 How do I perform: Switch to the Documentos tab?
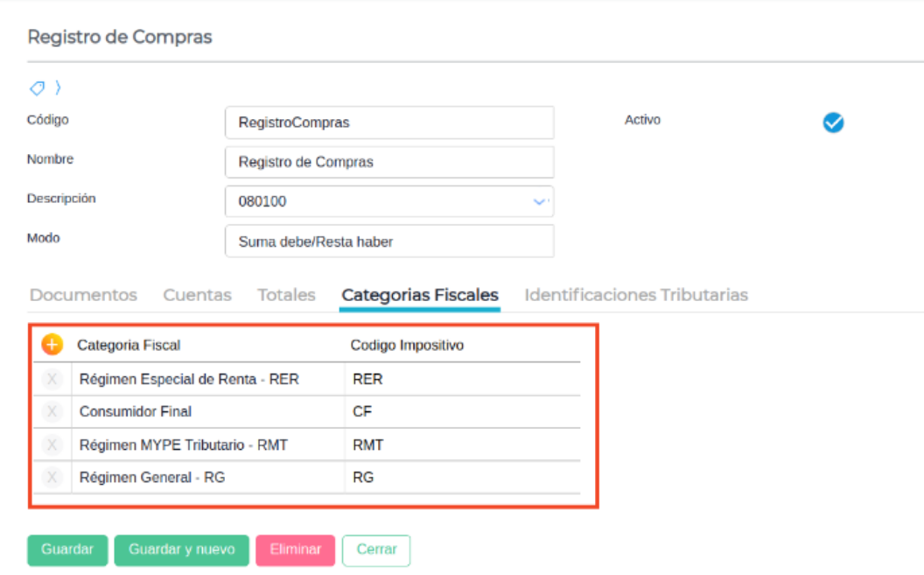click(83, 295)
